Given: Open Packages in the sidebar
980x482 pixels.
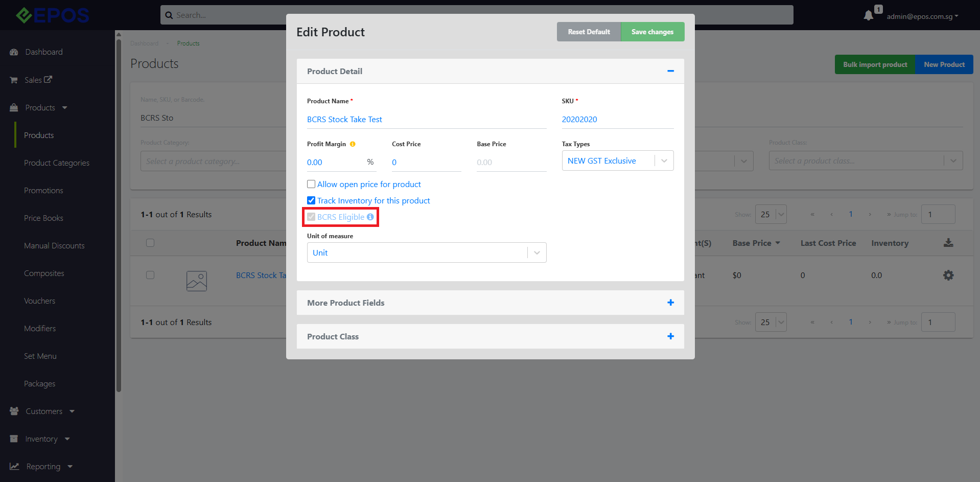Looking at the screenshot, I should [x=39, y=383].
